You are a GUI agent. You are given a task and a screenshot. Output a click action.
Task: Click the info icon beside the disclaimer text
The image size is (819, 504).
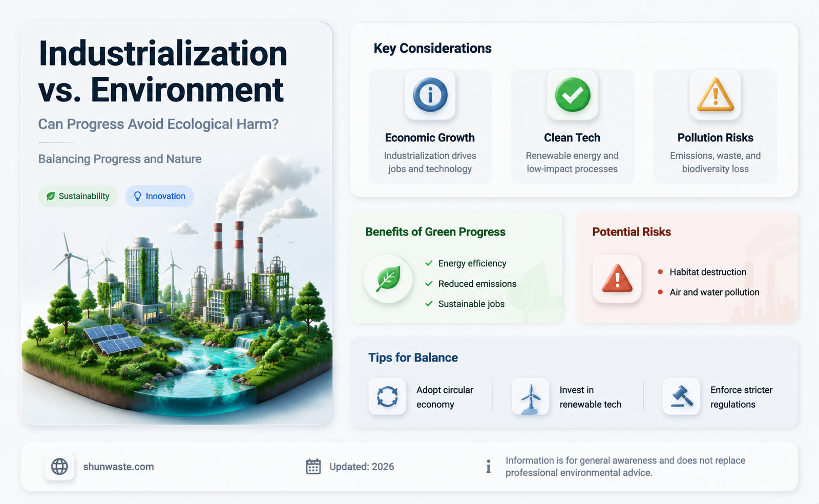coord(488,467)
